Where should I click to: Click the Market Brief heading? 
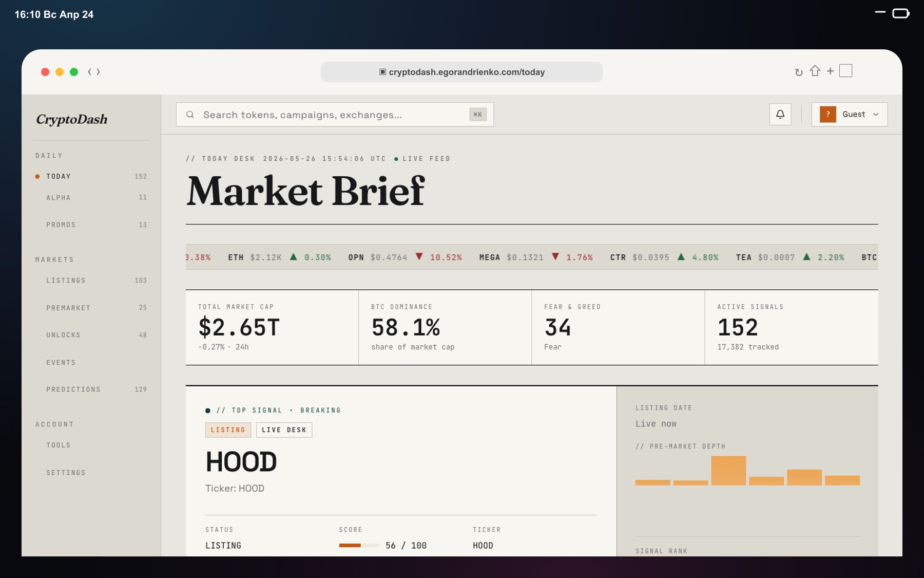pyautogui.click(x=306, y=191)
